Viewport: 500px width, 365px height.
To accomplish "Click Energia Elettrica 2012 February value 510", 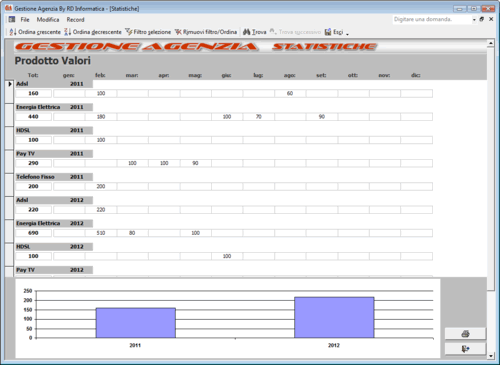I will pyautogui.click(x=101, y=233).
